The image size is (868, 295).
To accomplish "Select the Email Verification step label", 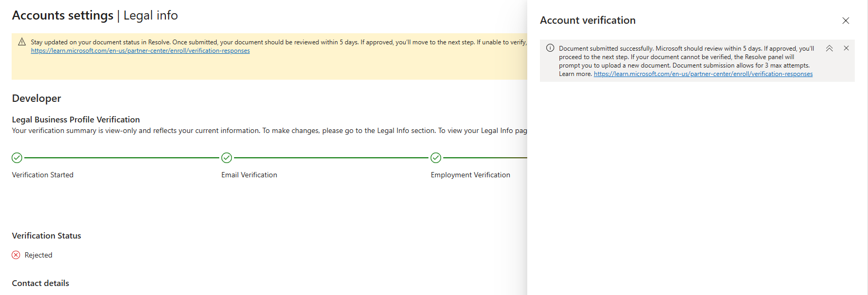I will pyautogui.click(x=249, y=175).
